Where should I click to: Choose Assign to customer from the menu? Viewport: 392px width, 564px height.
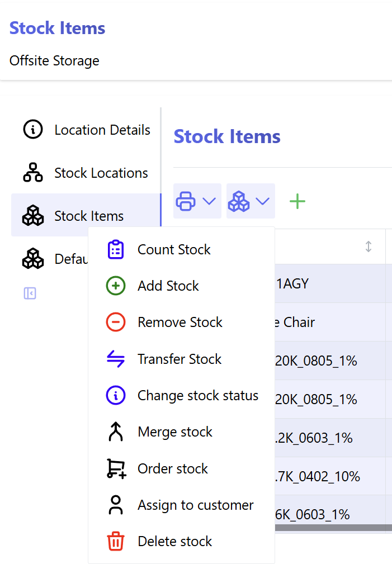(195, 505)
